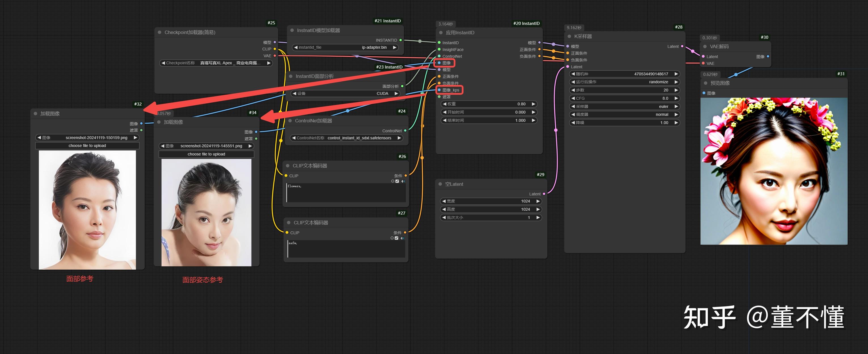Click collapse dot of Checkpoint加载器 node
The height and width of the screenshot is (354, 868).
pos(160,32)
